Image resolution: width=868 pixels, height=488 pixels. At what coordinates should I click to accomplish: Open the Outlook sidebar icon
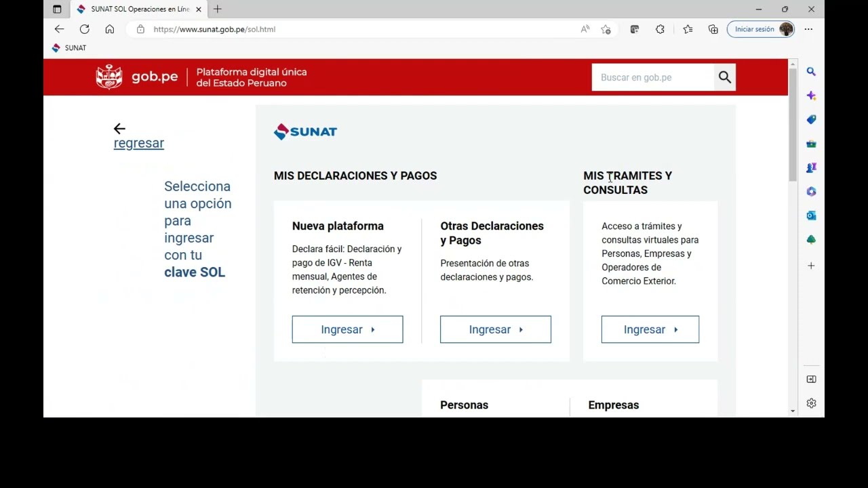811,216
